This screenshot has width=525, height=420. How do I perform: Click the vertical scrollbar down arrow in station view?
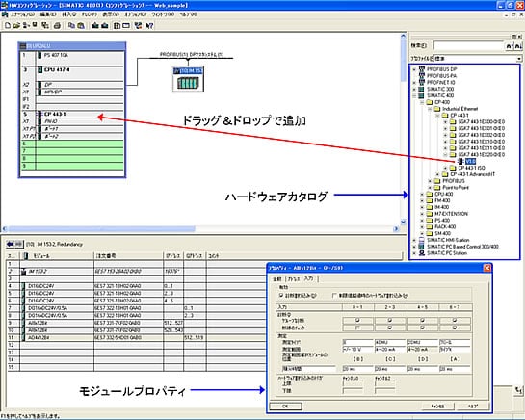pos(403,222)
